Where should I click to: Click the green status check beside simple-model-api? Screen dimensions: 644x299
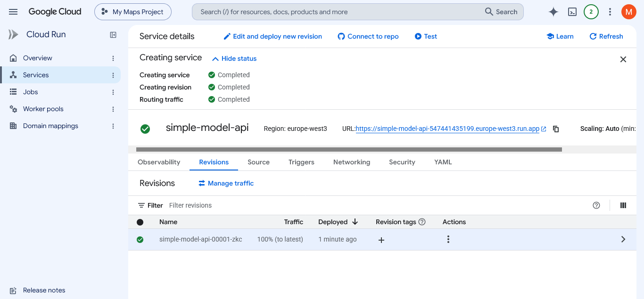145,129
